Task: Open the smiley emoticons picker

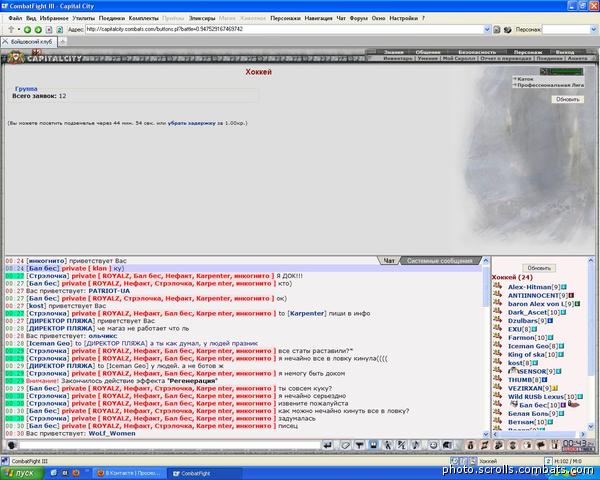Action: 433,445
